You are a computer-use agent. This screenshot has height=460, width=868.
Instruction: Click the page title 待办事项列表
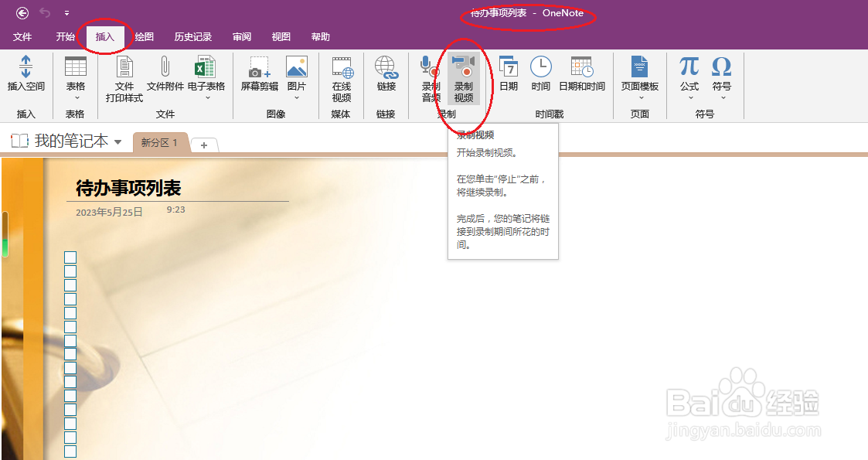(x=128, y=188)
